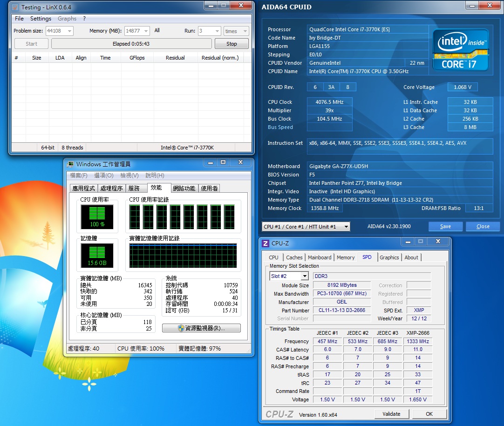
Task: Click Save in AIDA64 CPUID
Action: [x=445, y=226]
